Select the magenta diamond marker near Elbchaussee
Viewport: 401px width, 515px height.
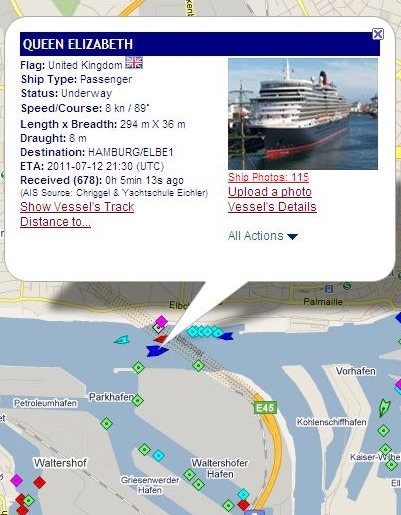(162, 322)
